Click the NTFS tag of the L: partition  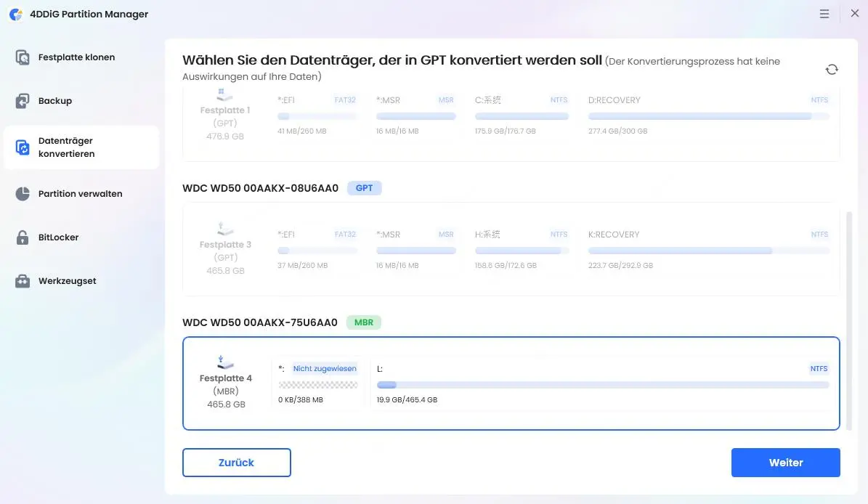click(x=819, y=368)
